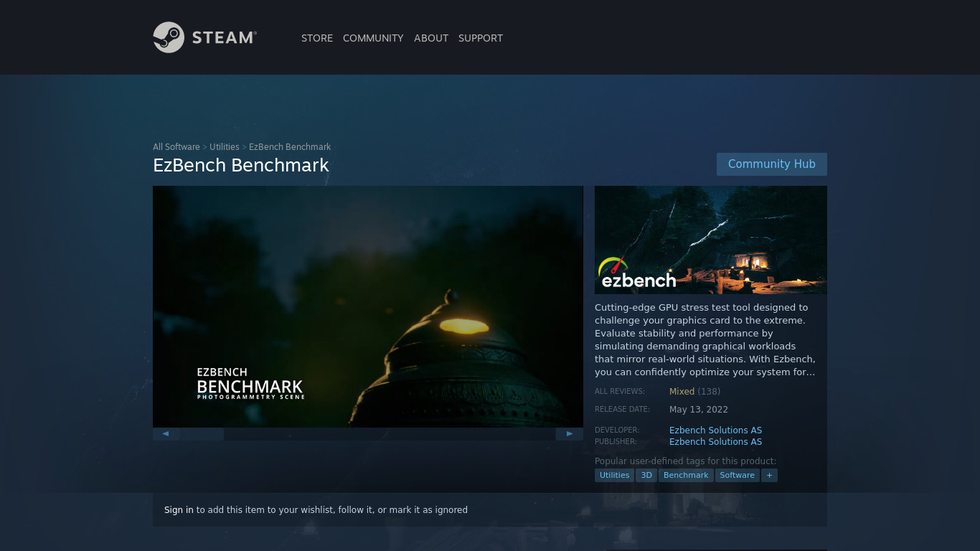
Task: Click the EzBench Benchmark page title
Action: tap(241, 165)
